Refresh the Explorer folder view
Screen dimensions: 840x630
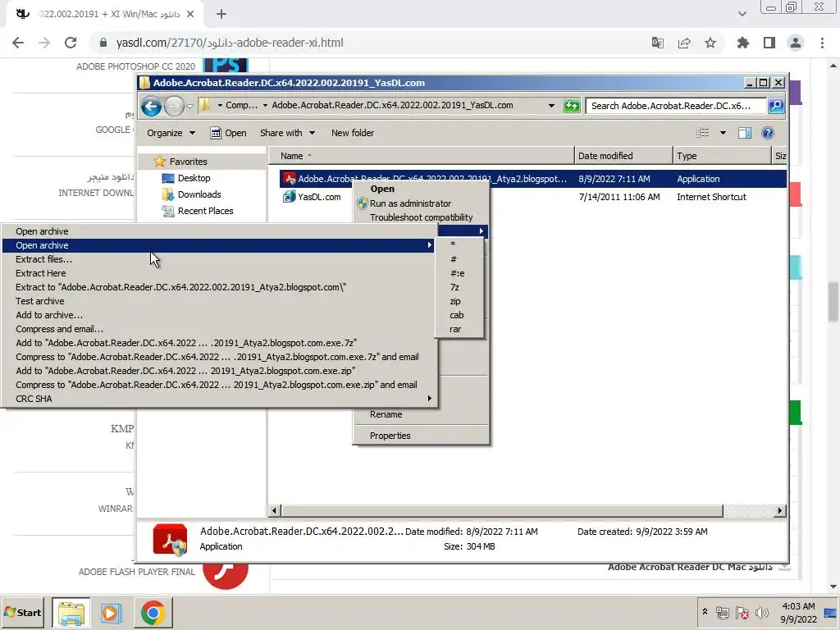pyautogui.click(x=572, y=106)
